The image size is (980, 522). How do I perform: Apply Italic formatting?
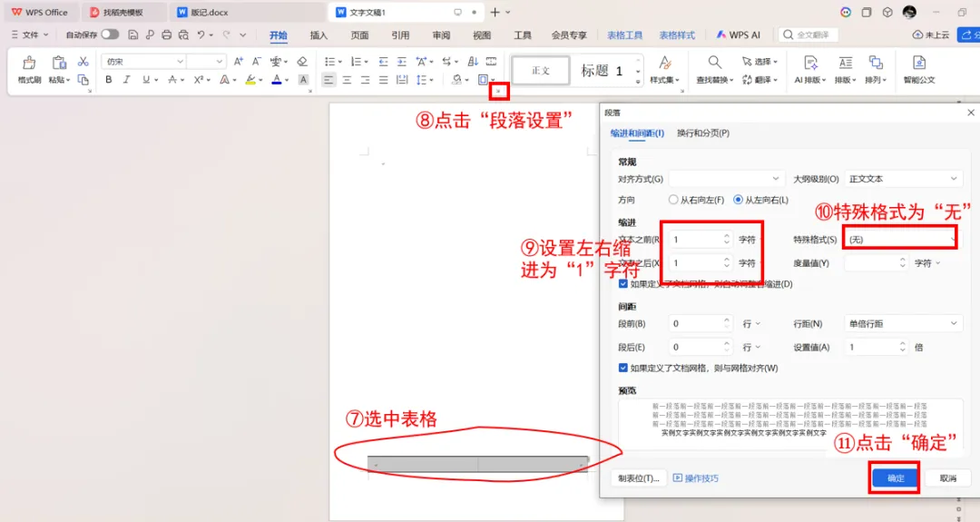pyautogui.click(x=127, y=79)
